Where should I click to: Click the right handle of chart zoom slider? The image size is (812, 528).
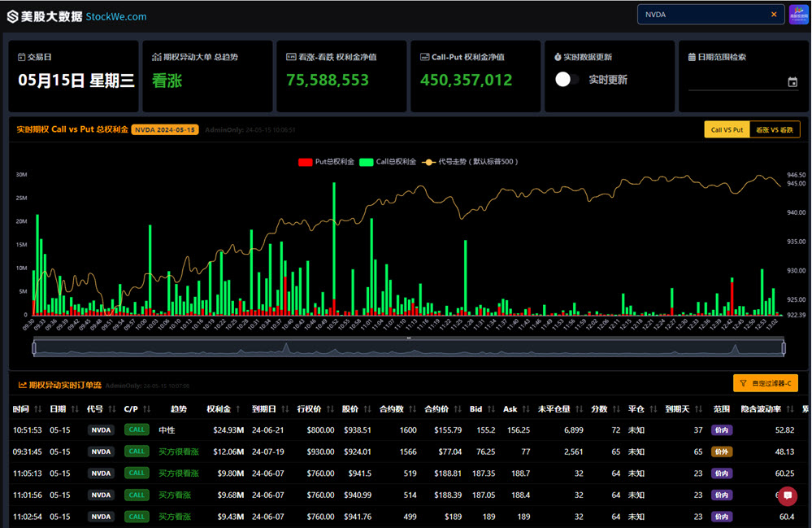(784, 348)
